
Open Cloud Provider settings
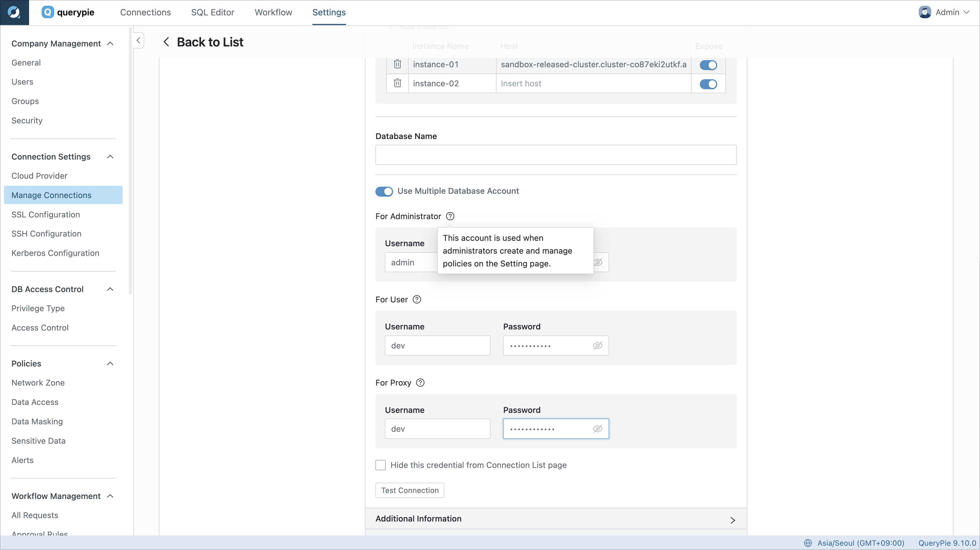(39, 176)
